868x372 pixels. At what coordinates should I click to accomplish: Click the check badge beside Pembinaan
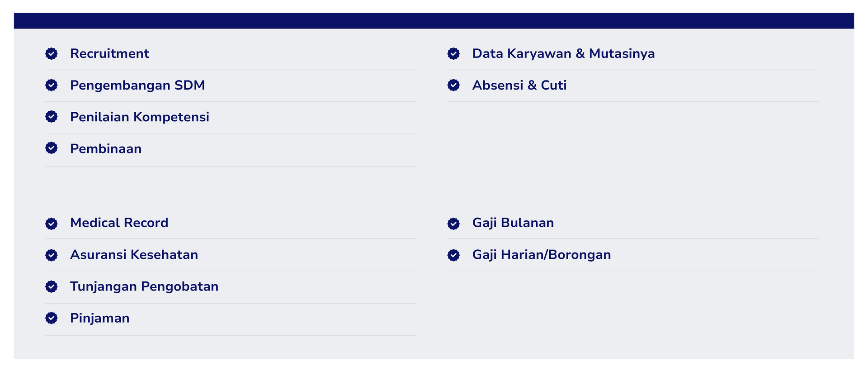click(x=52, y=148)
